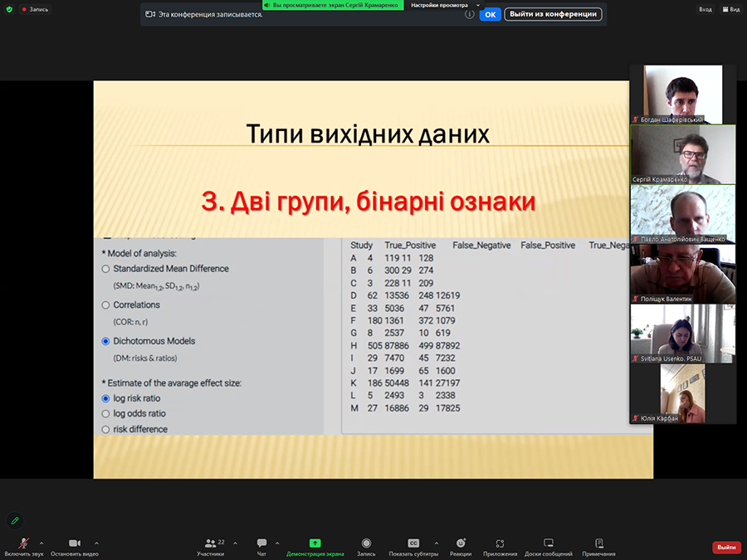This screenshot has width=747, height=560.
Task: Open the Reactions menu
Action: 461,546
